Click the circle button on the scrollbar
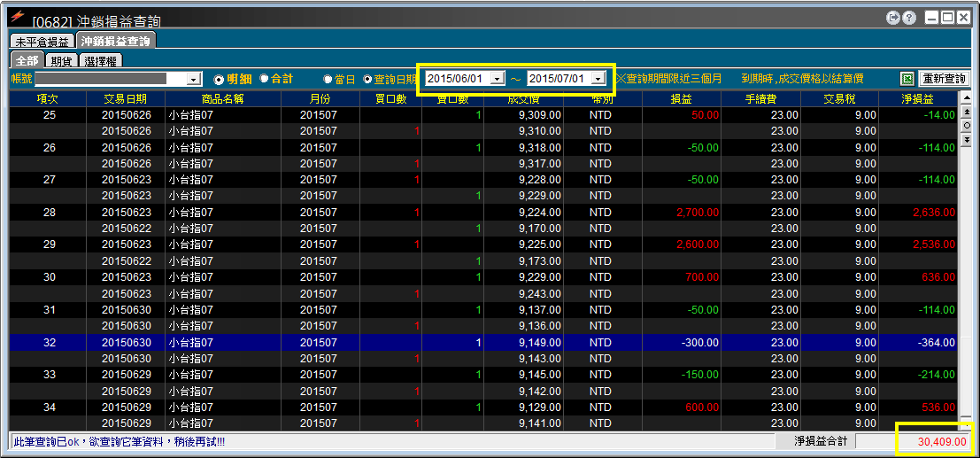Viewport: 980px width, 458px height. click(x=966, y=125)
